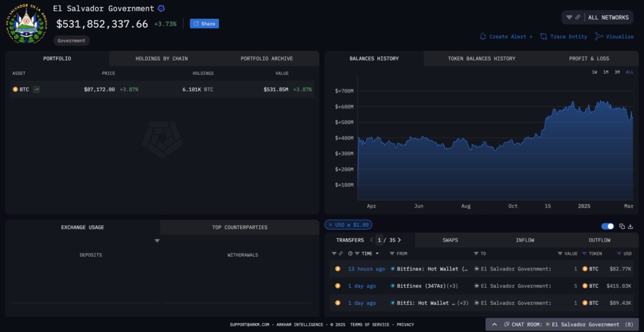The height and width of the screenshot is (332, 644).
Task: Click the chain link icon in transfers header row
Action: click(x=340, y=253)
